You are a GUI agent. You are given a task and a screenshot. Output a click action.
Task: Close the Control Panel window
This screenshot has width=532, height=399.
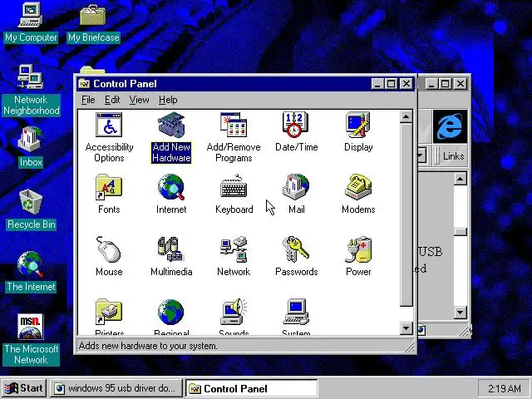point(406,84)
